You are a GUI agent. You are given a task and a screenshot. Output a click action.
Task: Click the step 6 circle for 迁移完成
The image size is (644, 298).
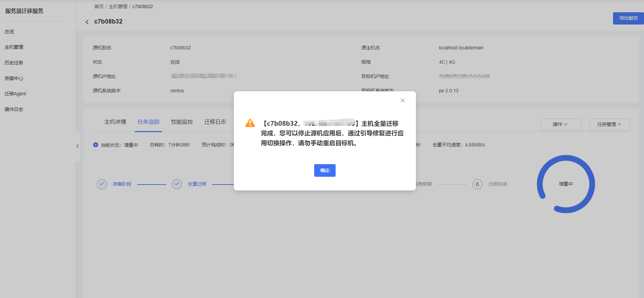pos(477,184)
